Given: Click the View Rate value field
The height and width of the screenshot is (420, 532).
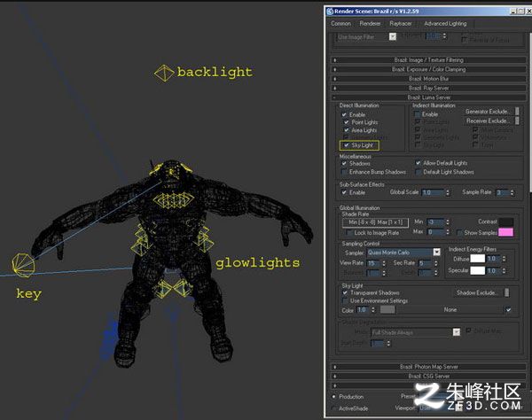Looking at the screenshot, I should pos(373,263).
